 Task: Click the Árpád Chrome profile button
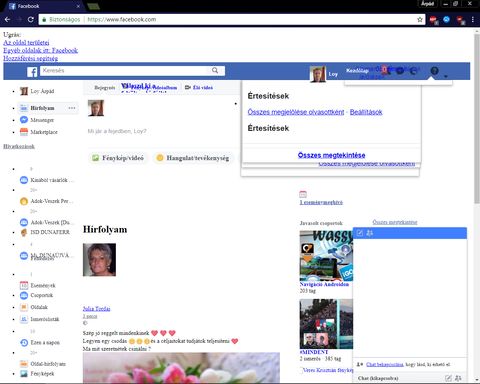427,4
